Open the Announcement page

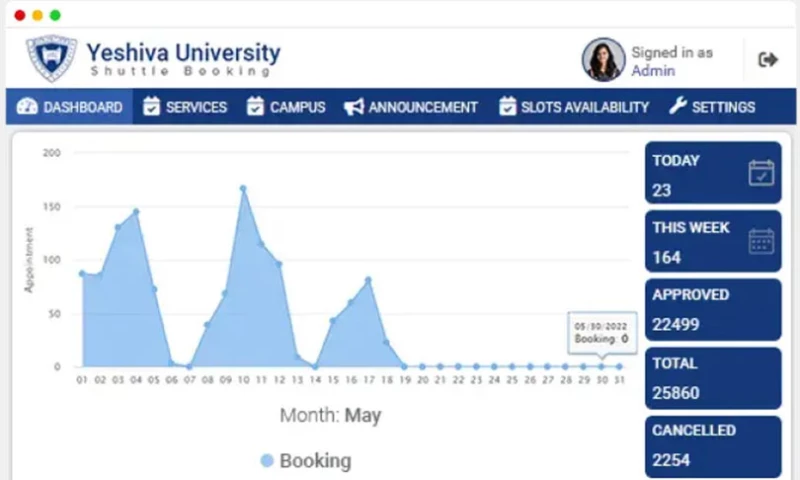click(411, 107)
